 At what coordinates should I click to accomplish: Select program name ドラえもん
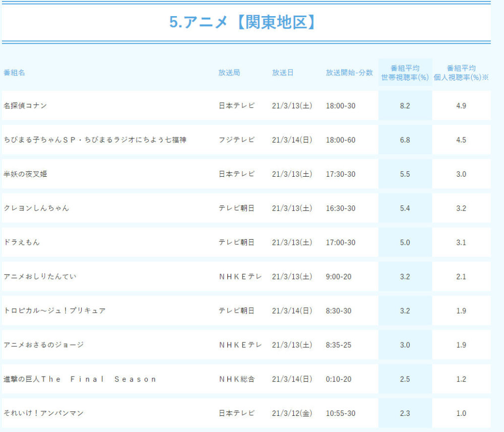coord(22,242)
